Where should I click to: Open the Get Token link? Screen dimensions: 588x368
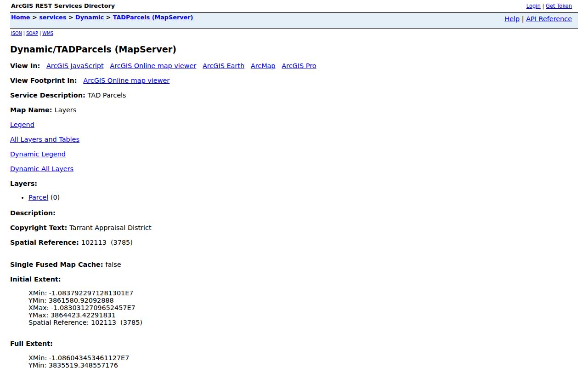pos(559,6)
